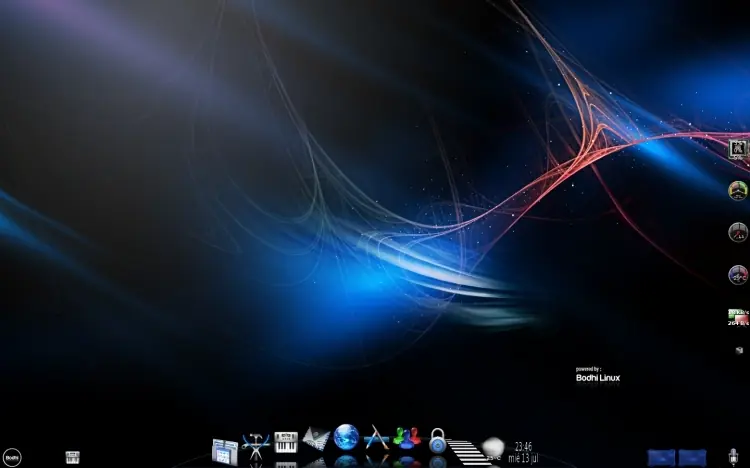Open the mail stamp dock icon
The width and height of the screenshot is (750, 468).
click(x=316, y=439)
